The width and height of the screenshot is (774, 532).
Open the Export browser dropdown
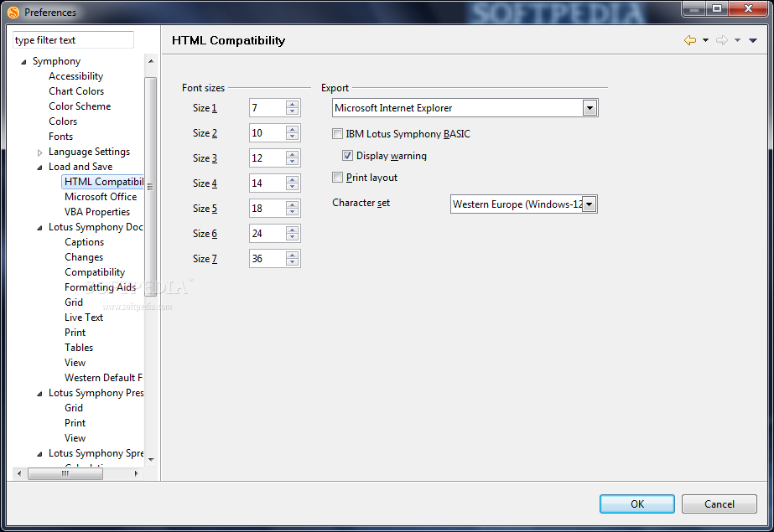590,108
